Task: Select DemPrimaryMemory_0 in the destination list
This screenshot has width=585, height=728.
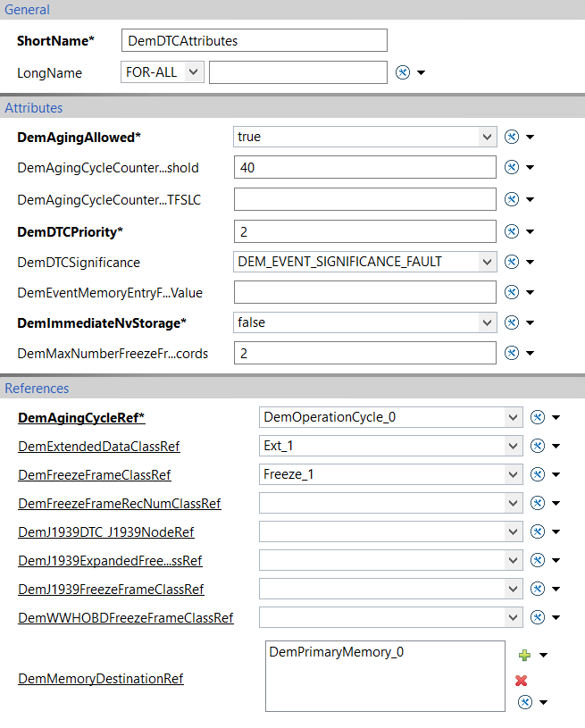Action: pos(337,652)
